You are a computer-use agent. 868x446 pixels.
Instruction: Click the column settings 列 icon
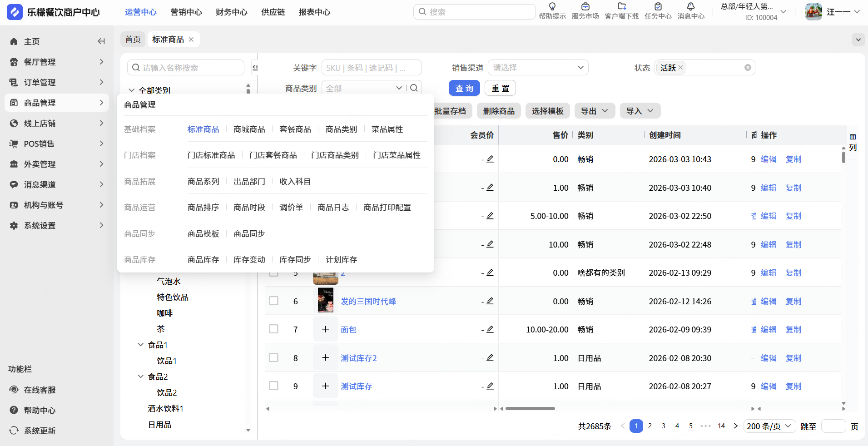[853, 142]
